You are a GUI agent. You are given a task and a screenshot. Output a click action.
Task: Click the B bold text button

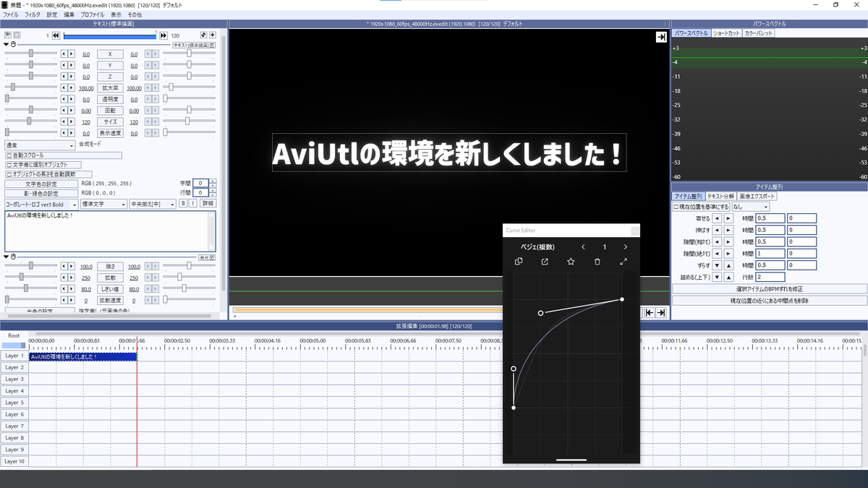(183, 205)
